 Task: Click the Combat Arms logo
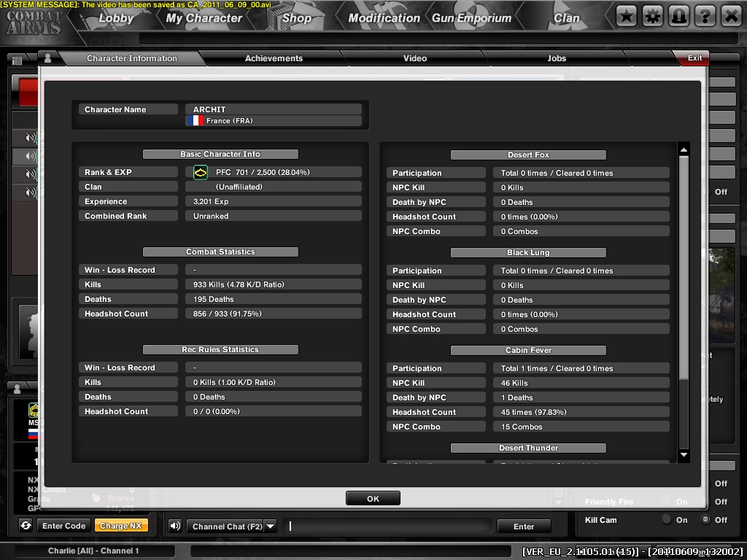tap(34, 23)
